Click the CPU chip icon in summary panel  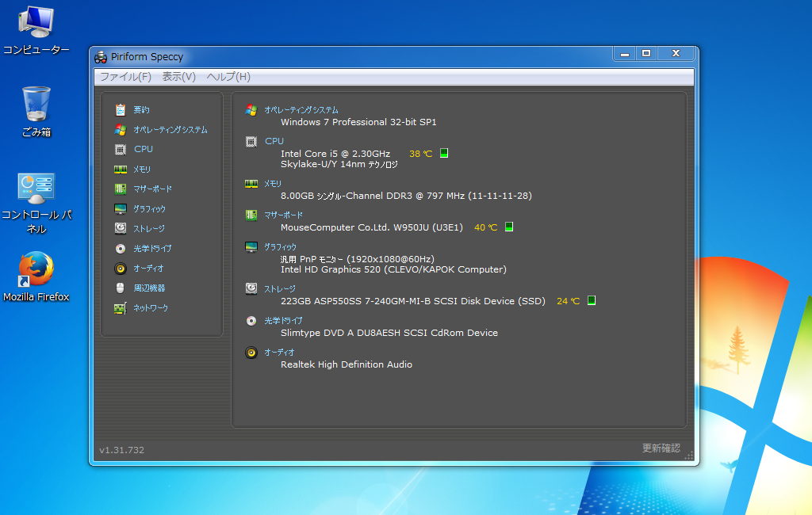(251, 141)
